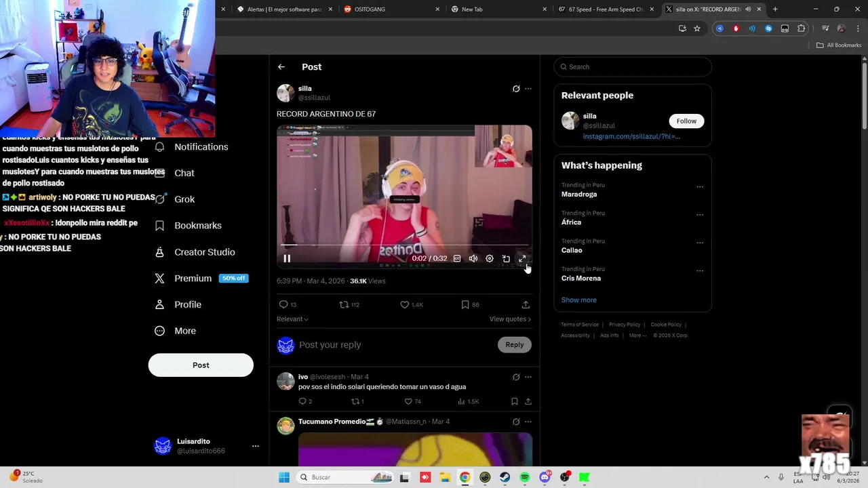Image resolution: width=868 pixels, height=488 pixels.
Task: Open options for África trend
Action: pyautogui.click(x=700, y=215)
